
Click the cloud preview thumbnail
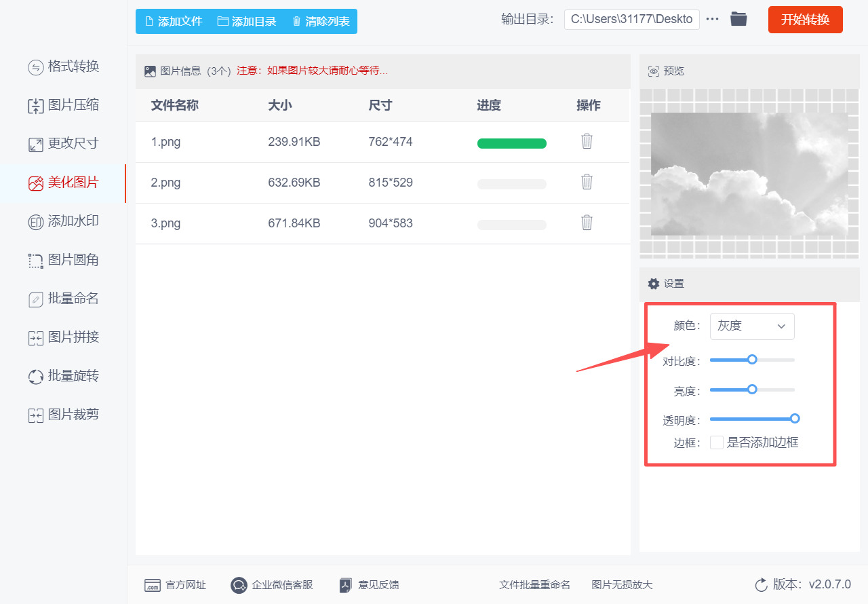(x=749, y=174)
